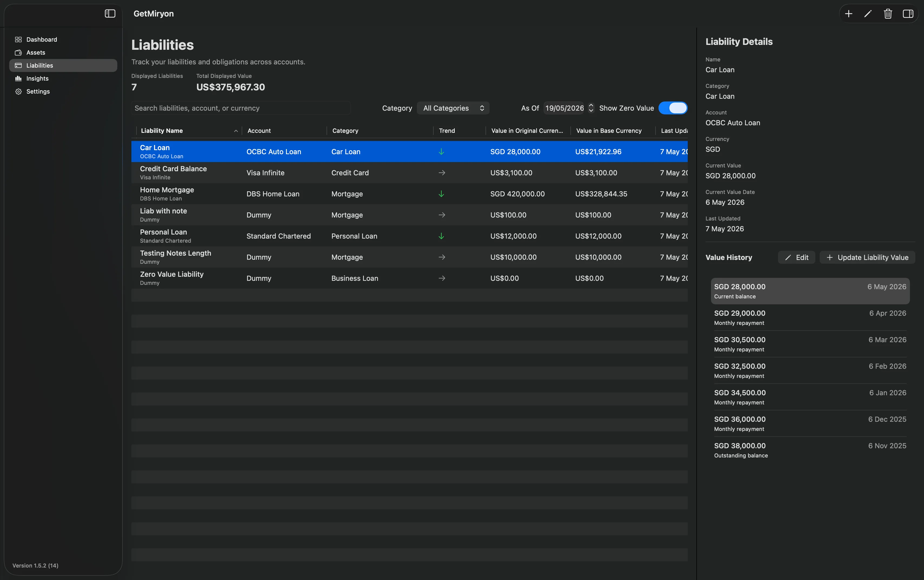Click the search liabilities field

pos(241,108)
